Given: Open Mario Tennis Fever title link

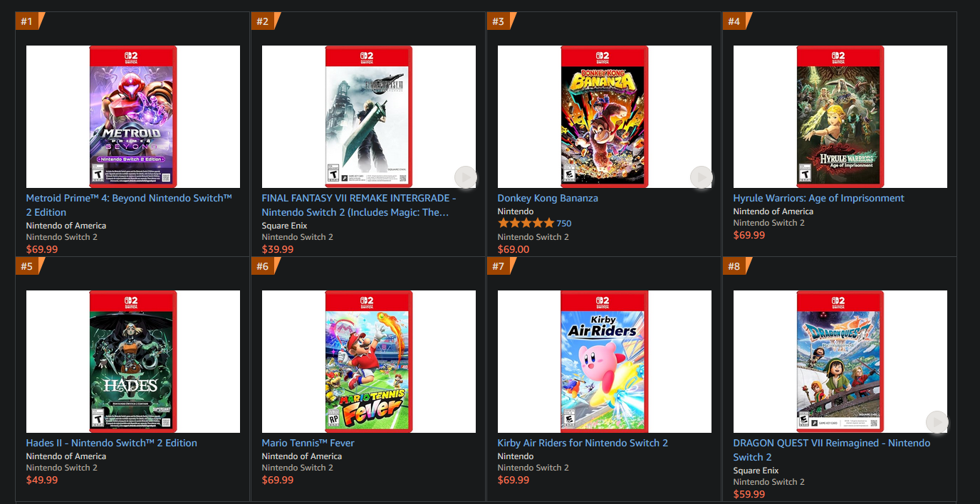Looking at the screenshot, I should tap(308, 443).
